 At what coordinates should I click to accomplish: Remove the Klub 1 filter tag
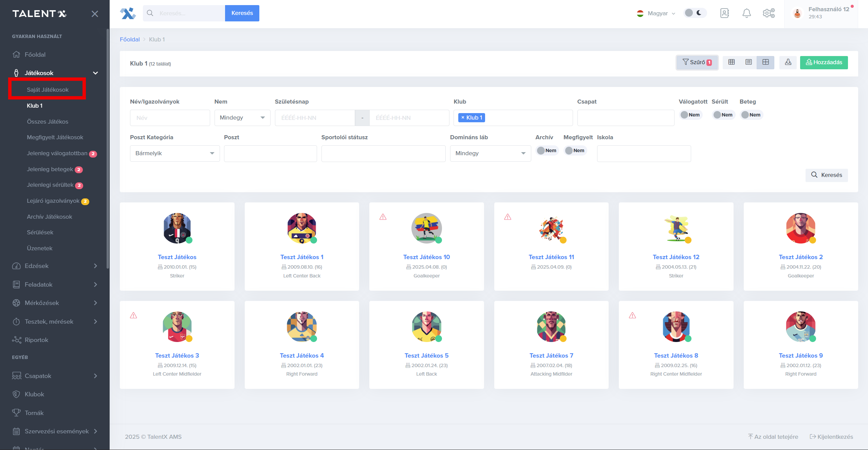(463, 118)
